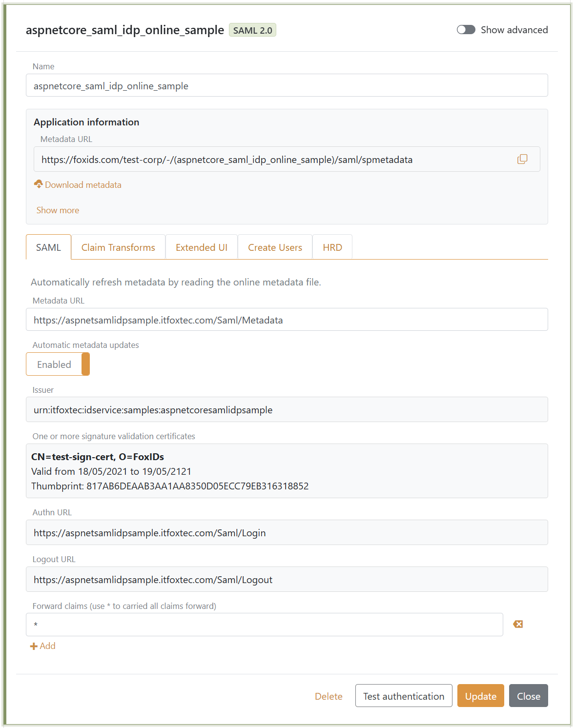Viewport: 575px width, 728px height.
Task: Click the Thumbprint value text
Action: [x=198, y=486]
